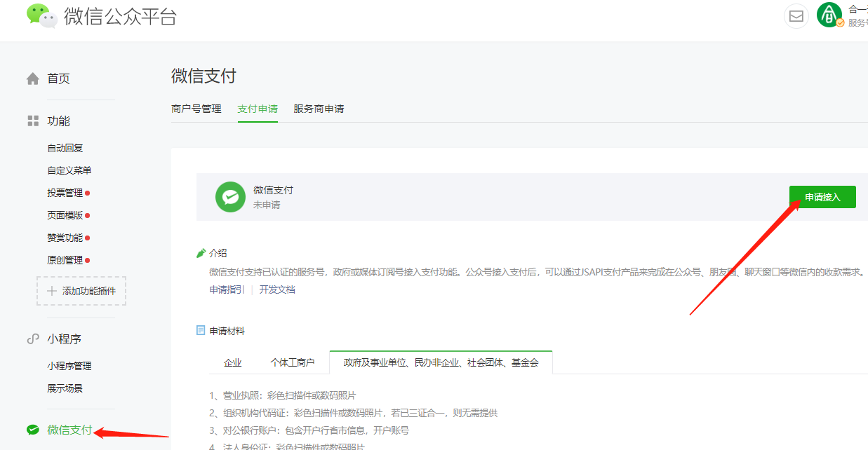
Task: Switch to the 服务商申请 tab
Action: coord(319,109)
